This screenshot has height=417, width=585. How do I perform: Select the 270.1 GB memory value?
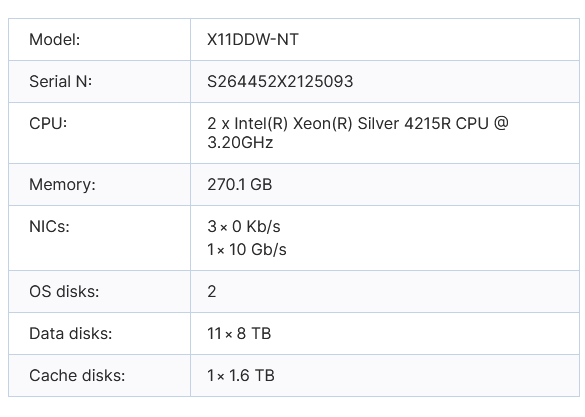click(x=240, y=185)
